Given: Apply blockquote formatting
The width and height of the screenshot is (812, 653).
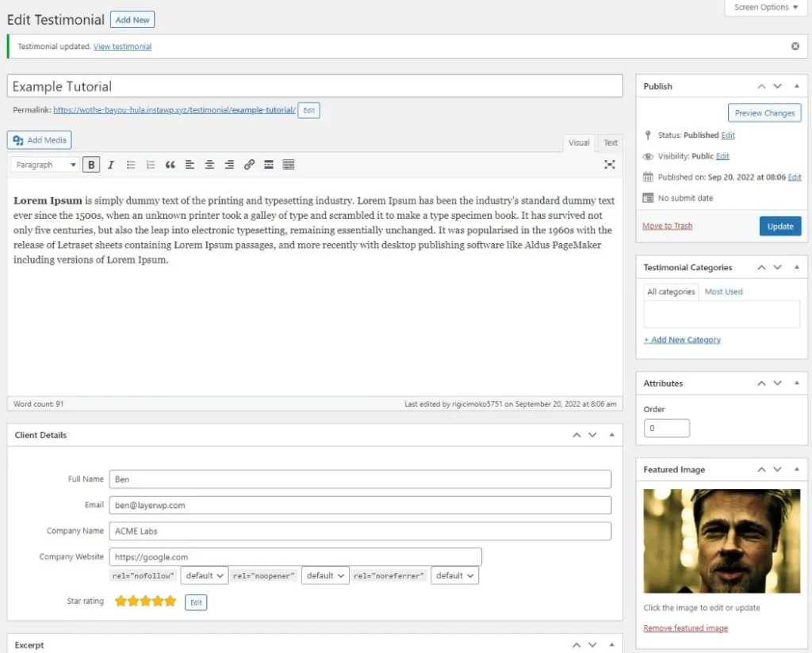Looking at the screenshot, I should click(x=170, y=164).
